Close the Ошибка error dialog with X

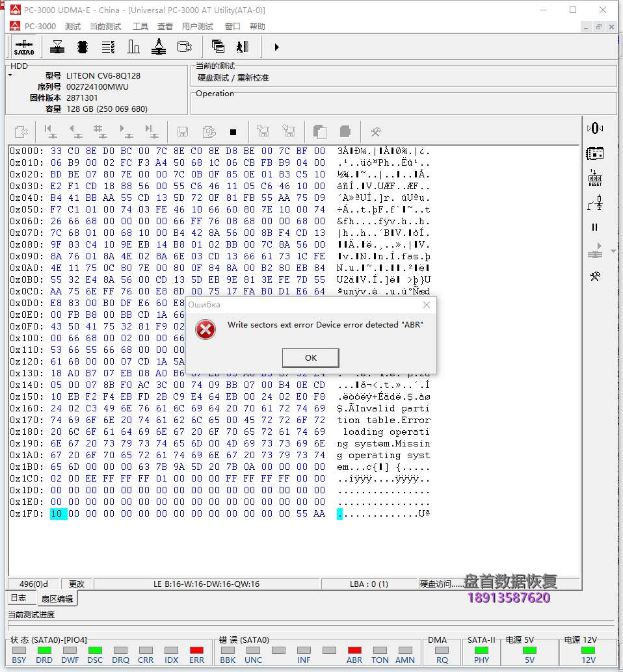[426, 305]
